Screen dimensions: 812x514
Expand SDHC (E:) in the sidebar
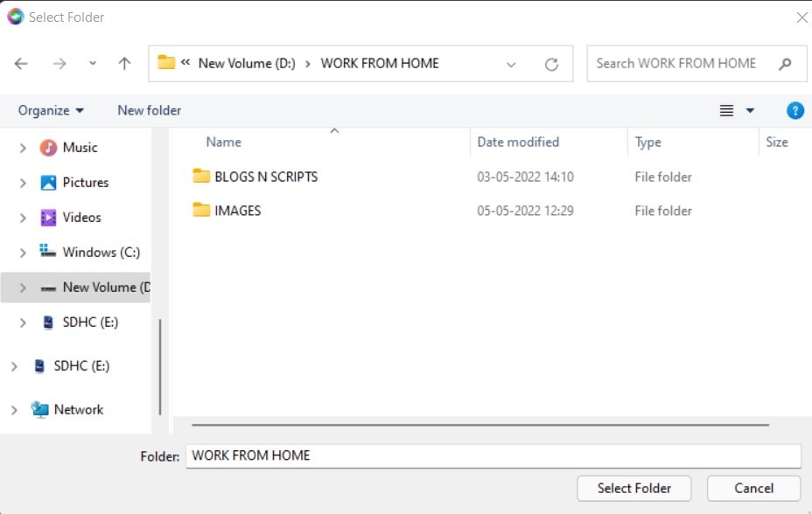pyautogui.click(x=22, y=322)
